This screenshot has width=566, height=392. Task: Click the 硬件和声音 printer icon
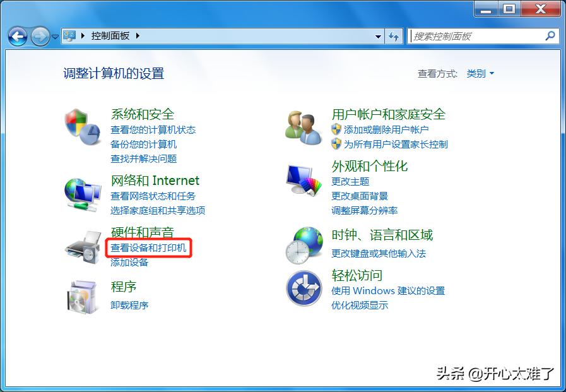[x=82, y=246]
